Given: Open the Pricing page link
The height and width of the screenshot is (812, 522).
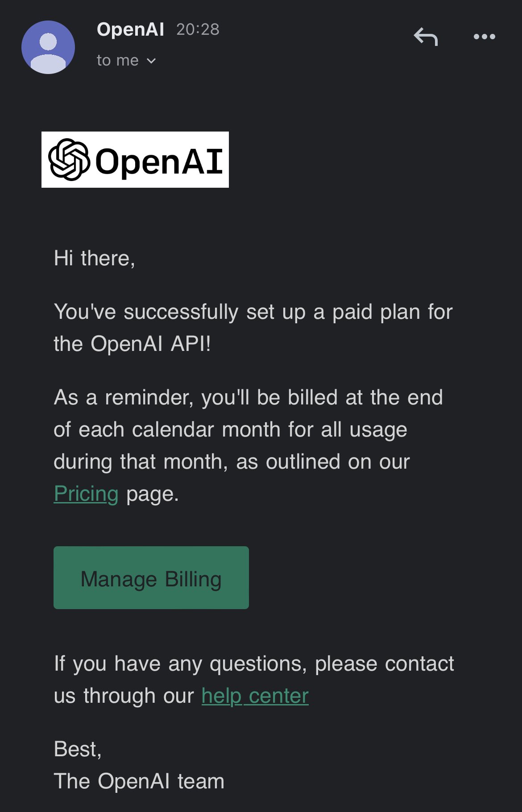Looking at the screenshot, I should click(86, 494).
